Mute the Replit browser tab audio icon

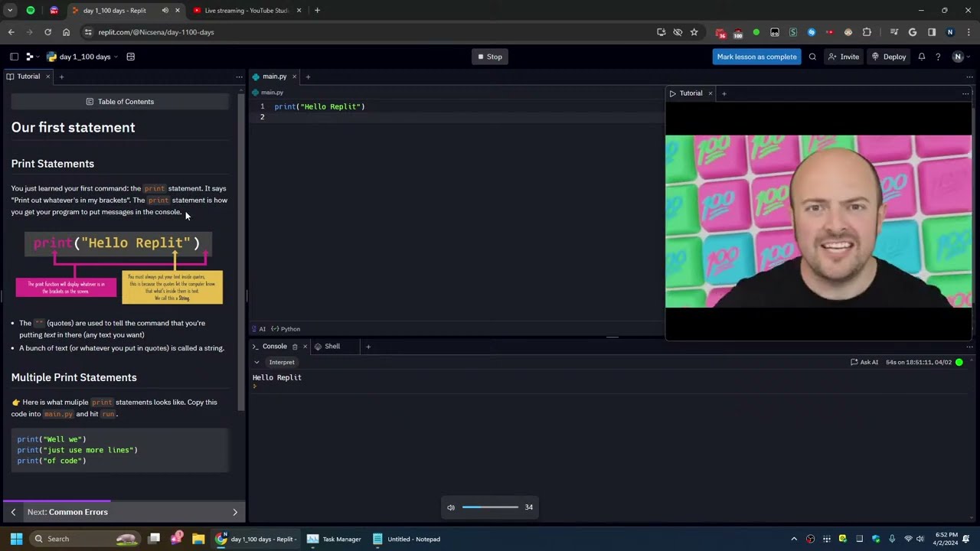pos(165,11)
